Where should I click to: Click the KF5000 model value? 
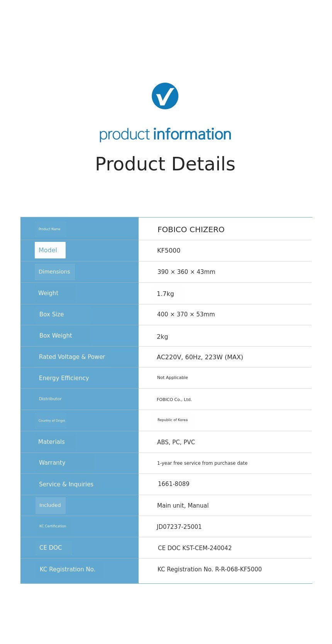(169, 251)
